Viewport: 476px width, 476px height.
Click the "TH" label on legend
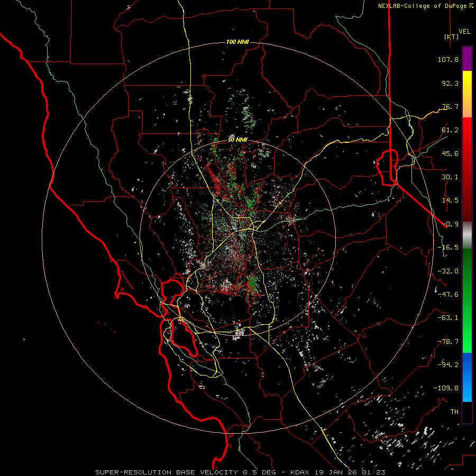pos(454,412)
